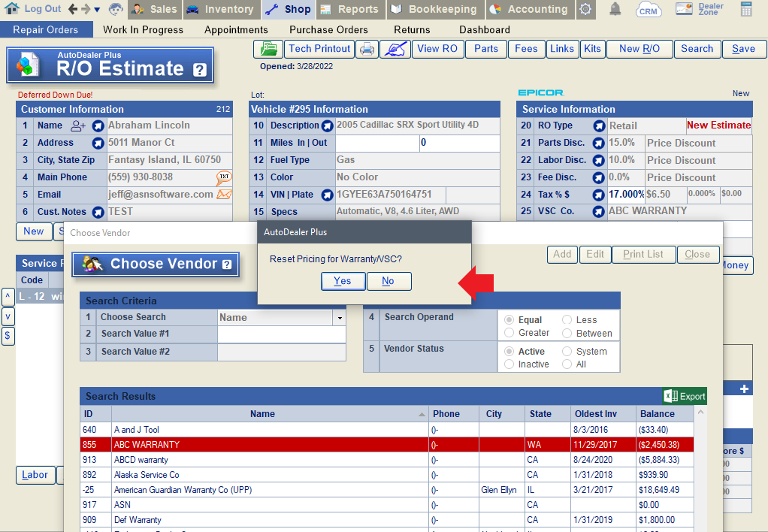Image resolution: width=768 pixels, height=532 pixels.
Task: Click the arrow icon beside VSC Co.
Action: tap(598, 212)
